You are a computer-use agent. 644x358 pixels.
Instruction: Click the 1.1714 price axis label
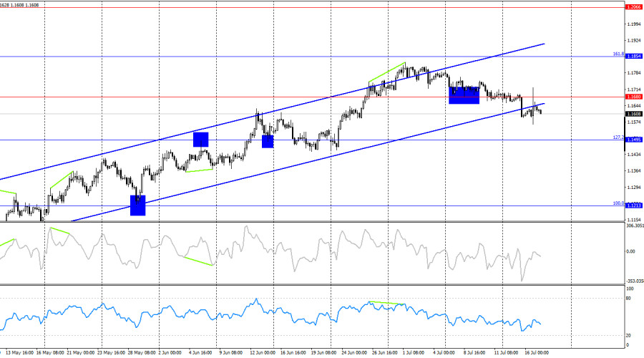coord(634,89)
